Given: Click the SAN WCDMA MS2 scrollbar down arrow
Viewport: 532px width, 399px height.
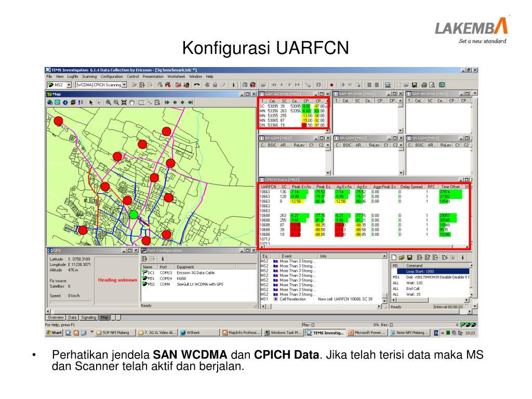Looking at the screenshot, I should [x=401, y=130].
